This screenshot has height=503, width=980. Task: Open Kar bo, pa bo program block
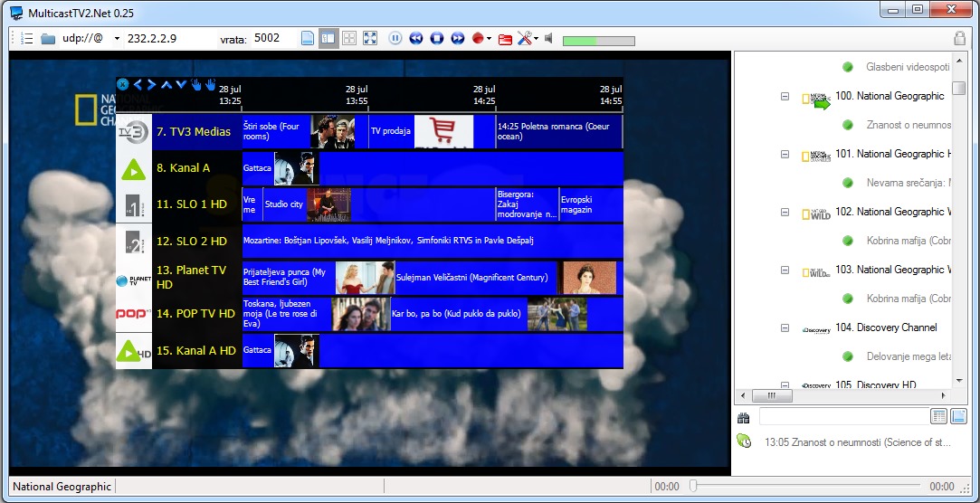click(507, 314)
